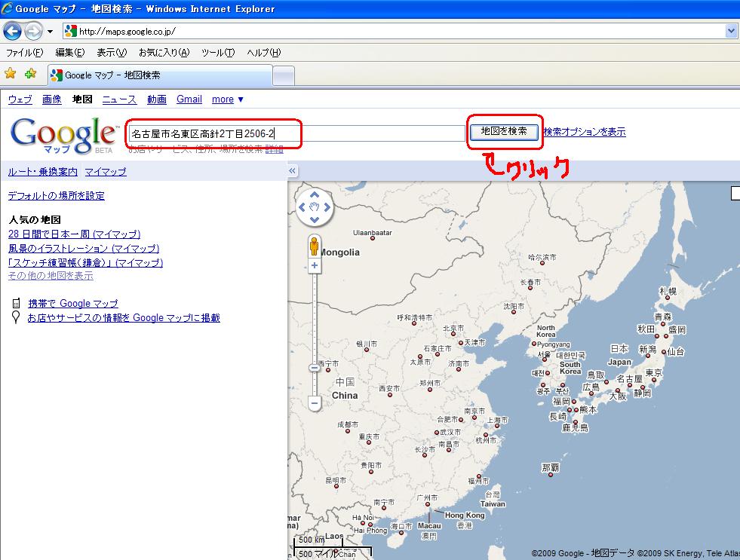Open 「スケッチ練習帳(鎌倉)」 (マイマップ) link
Viewport: 740px width, 560px height.
(85, 262)
